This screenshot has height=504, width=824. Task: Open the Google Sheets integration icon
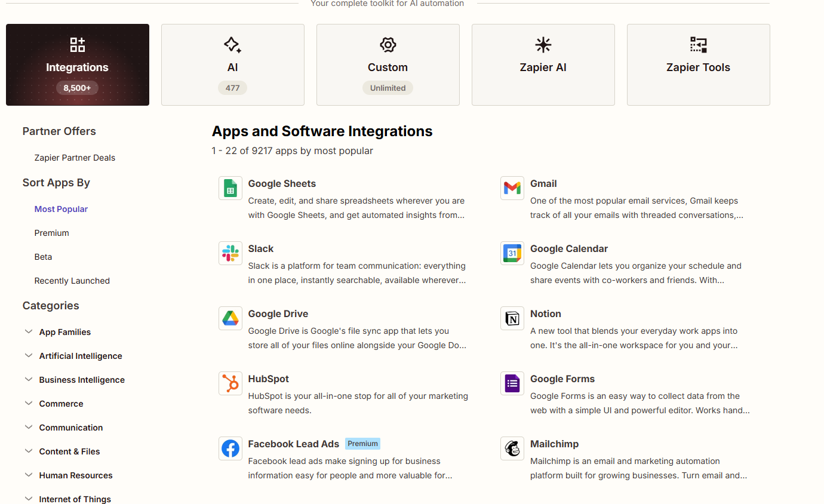[230, 188]
